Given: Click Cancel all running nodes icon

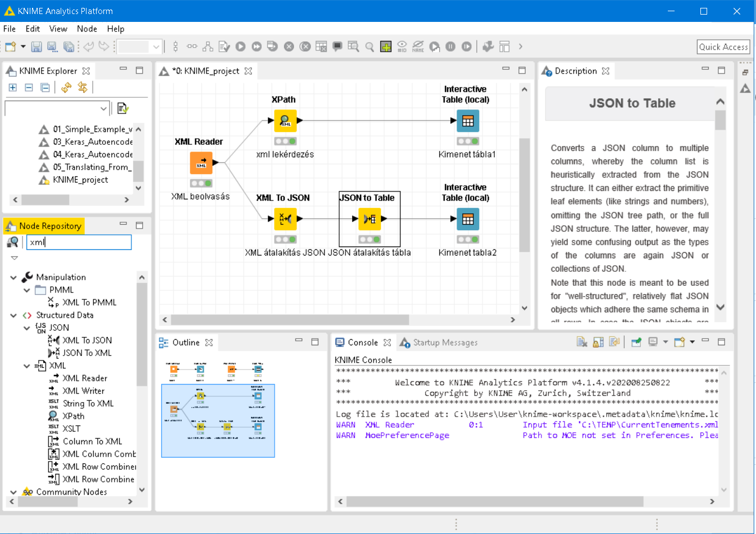Looking at the screenshot, I should pyautogui.click(x=305, y=47).
